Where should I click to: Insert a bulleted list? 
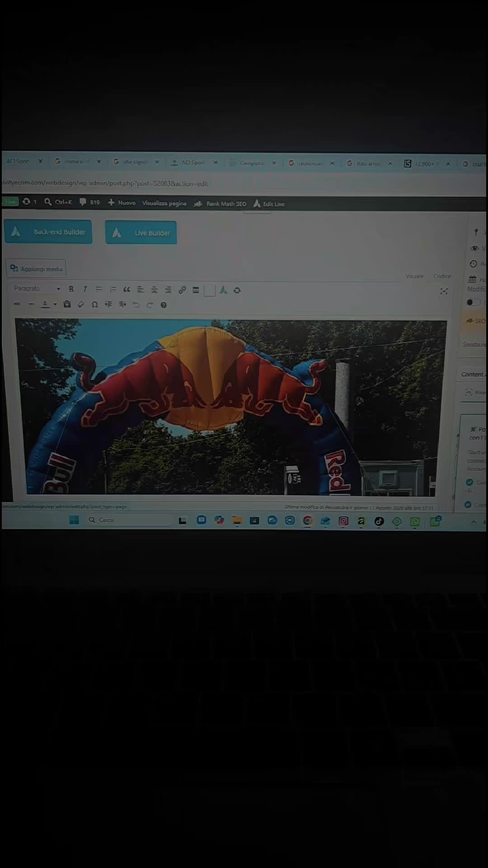coord(99,289)
